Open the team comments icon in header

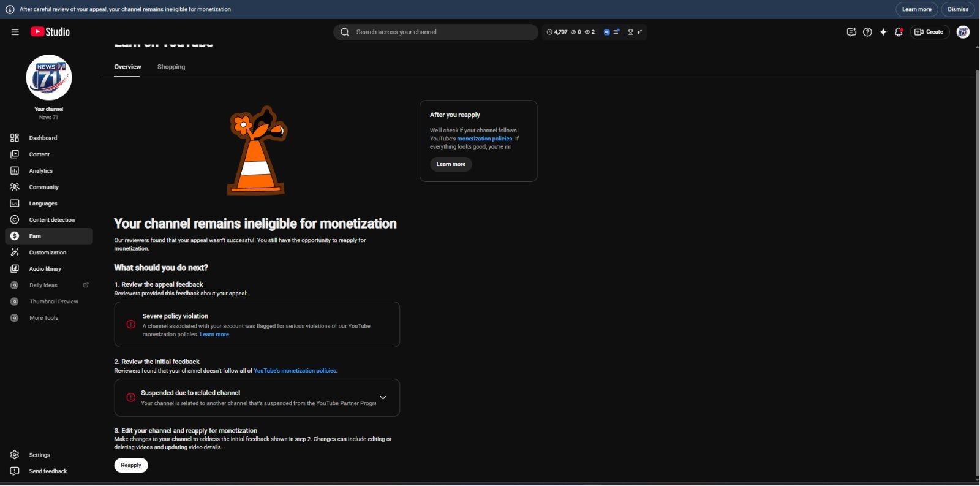click(851, 32)
